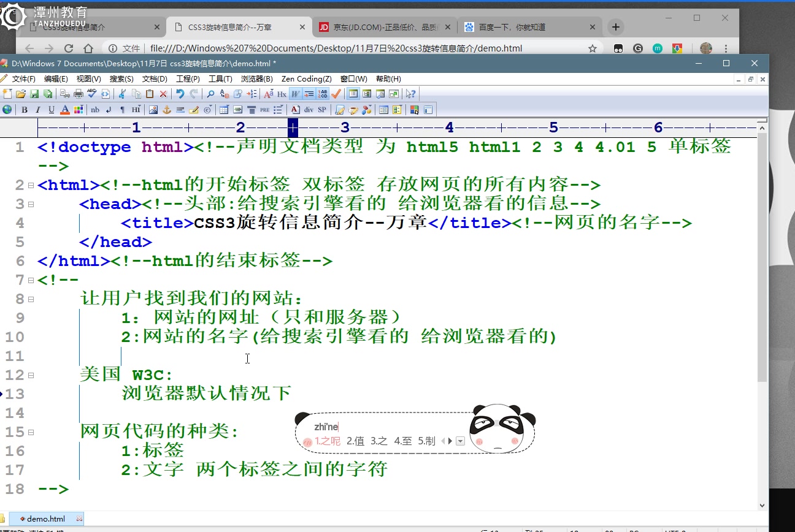This screenshot has width=795, height=532.
Task: Click the anchor insertion icon
Action: pyautogui.click(x=167, y=109)
